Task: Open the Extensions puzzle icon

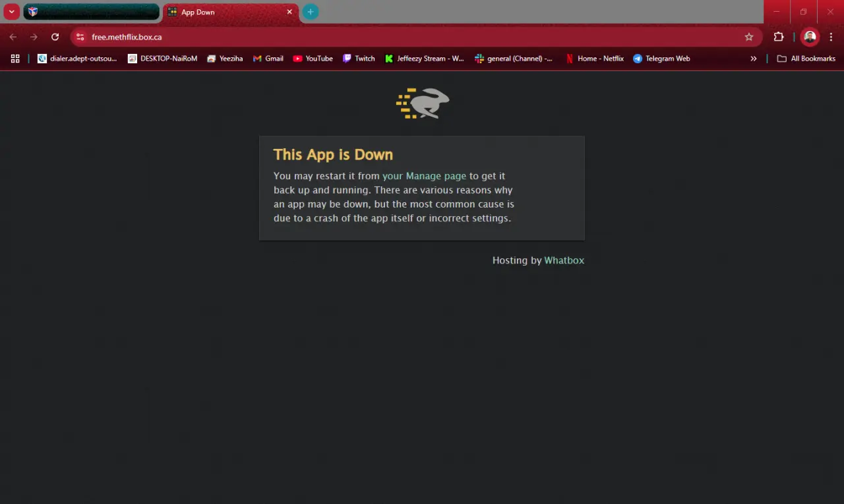Action: point(779,37)
